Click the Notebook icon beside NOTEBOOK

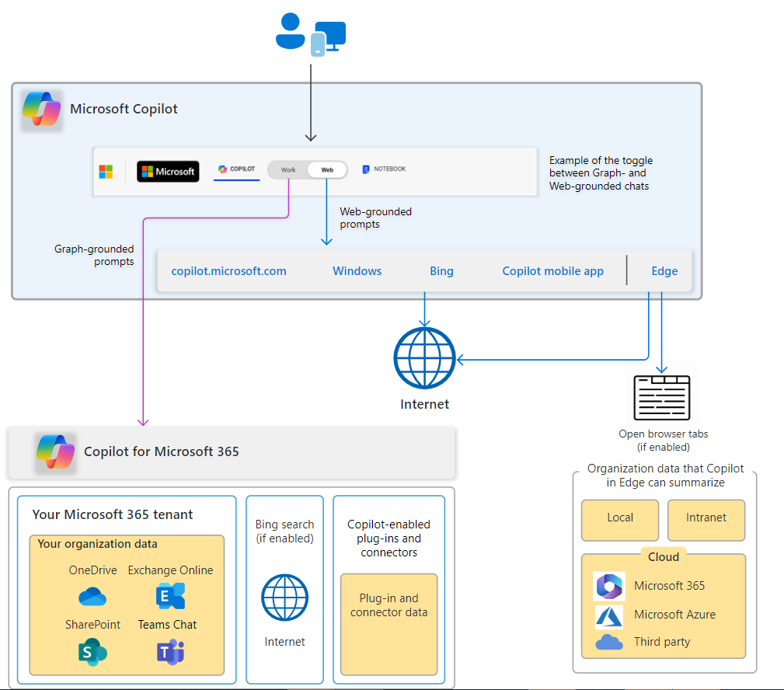(x=365, y=169)
